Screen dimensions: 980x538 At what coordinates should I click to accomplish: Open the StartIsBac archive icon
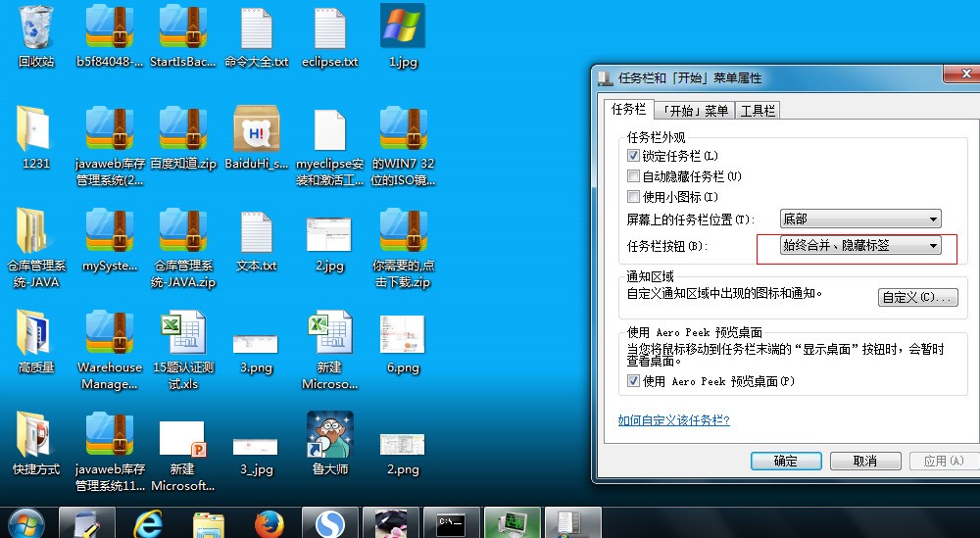click(x=182, y=26)
